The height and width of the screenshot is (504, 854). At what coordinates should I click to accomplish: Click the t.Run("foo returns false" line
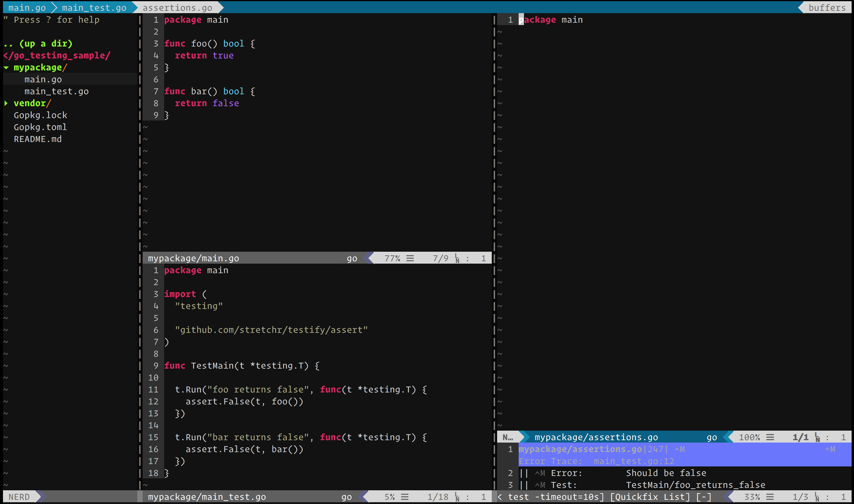point(301,389)
